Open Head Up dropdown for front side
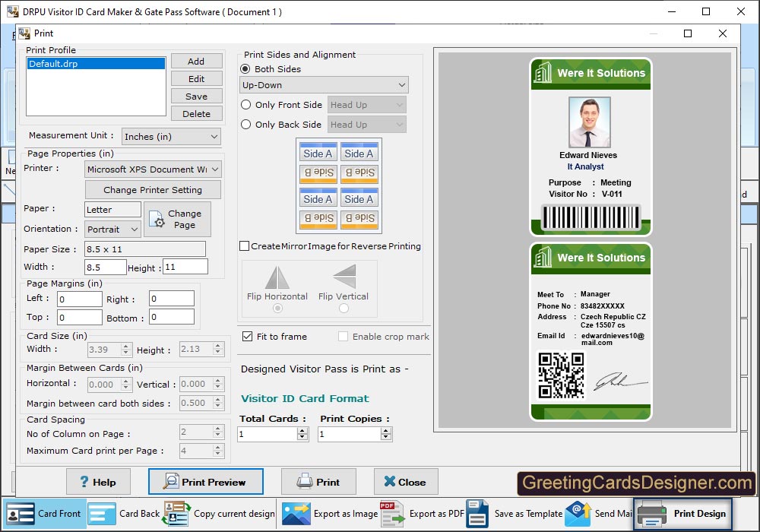The width and height of the screenshot is (760, 532). tap(367, 105)
